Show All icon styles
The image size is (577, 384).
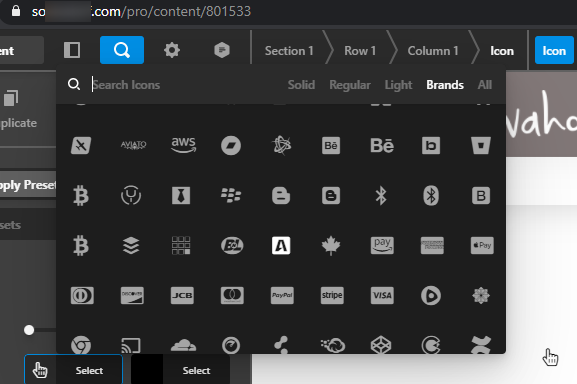pos(485,85)
